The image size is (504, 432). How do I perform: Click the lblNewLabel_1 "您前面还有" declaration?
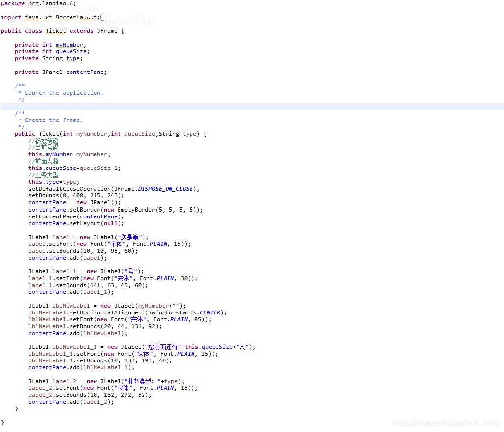pos(142,347)
